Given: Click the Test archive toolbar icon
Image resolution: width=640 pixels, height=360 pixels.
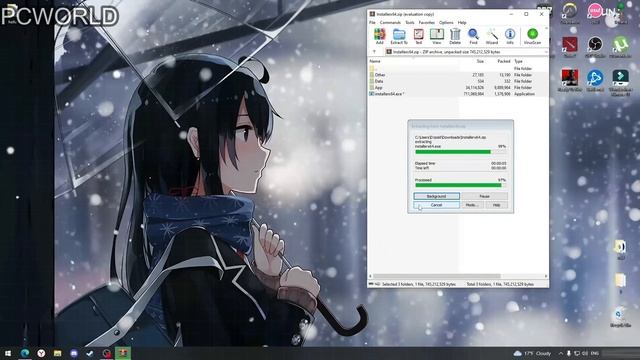Looking at the screenshot, I should [x=418, y=36].
